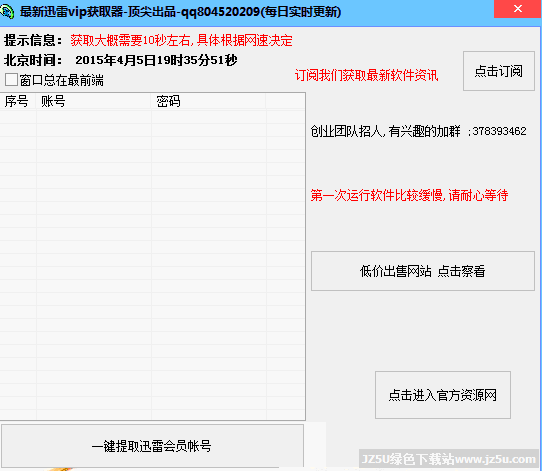Click the app icon in the title bar
The height and width of the screenshot is (471, 542).
(x=7, y=11)
